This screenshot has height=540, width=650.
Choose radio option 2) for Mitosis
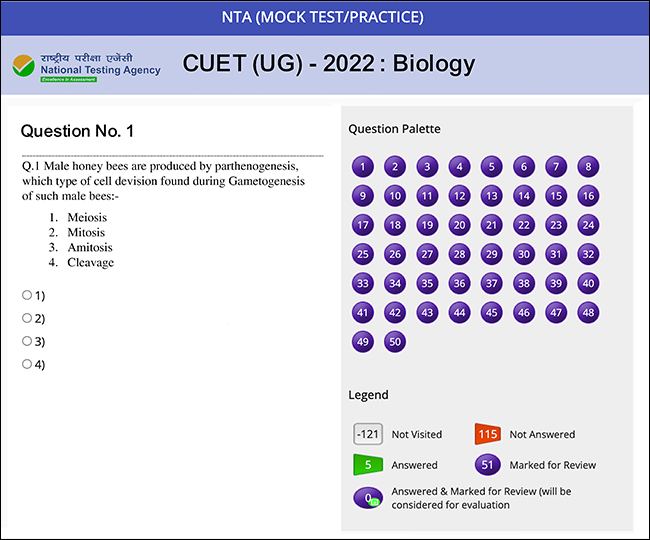[x=27, y=318]
